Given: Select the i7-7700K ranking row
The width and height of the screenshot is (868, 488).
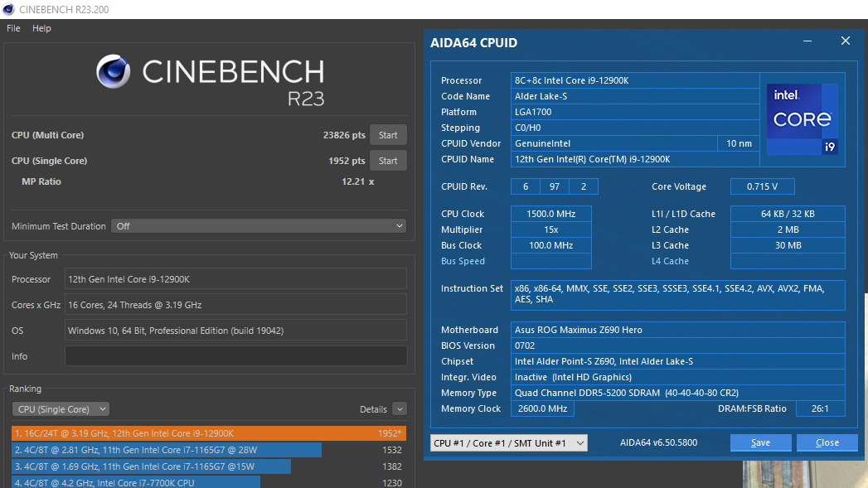Looking at the screenshot, I should pyautogui.click(x=209, y=482).
